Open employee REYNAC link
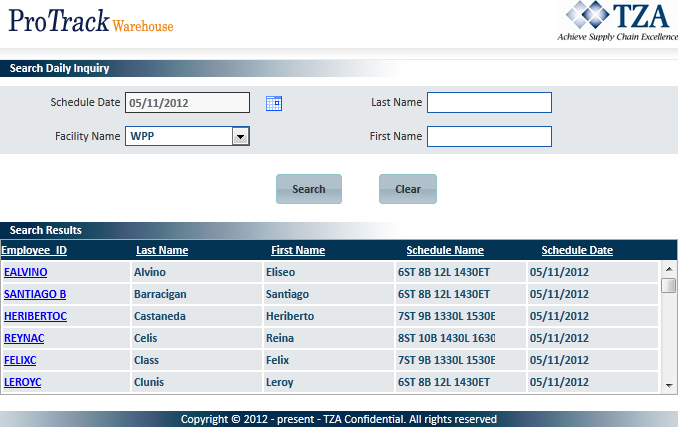This screenshot has width=678, height=427. 24,338
